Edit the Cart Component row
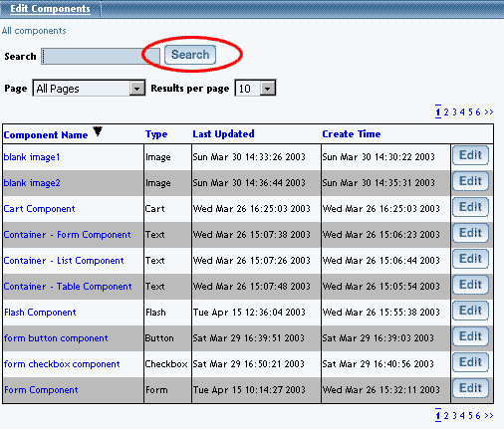 click(x=470, y=207)
